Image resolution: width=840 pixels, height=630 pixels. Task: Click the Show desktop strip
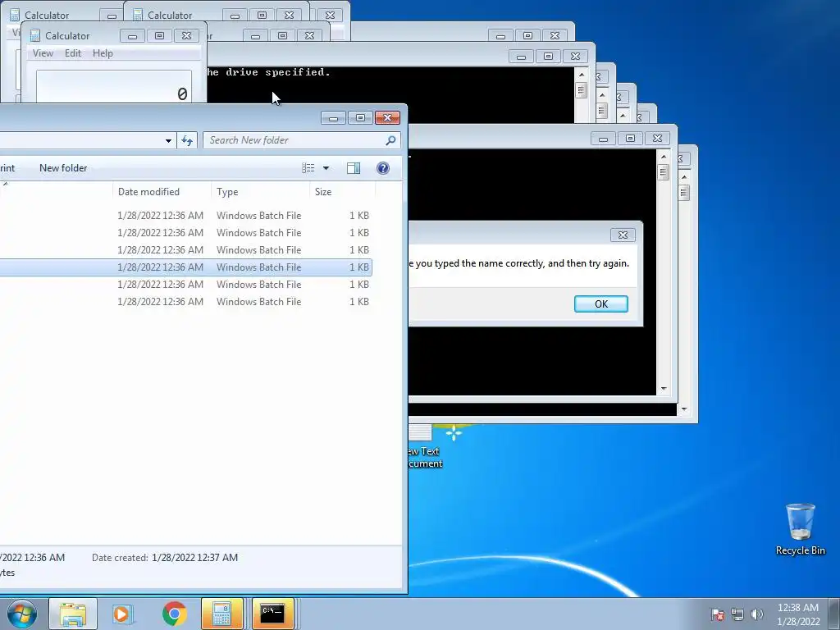point(834,614)
